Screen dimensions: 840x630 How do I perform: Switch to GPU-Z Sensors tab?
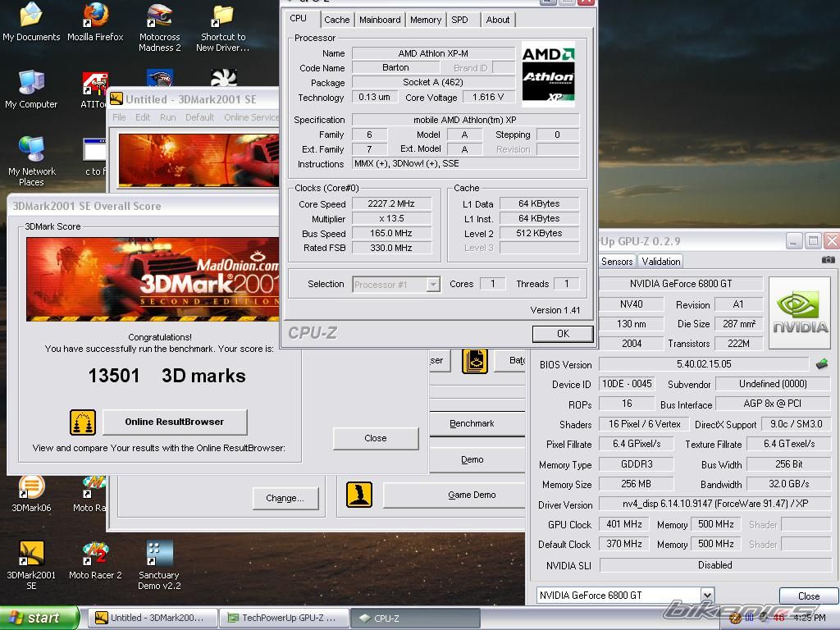(617, 262)
